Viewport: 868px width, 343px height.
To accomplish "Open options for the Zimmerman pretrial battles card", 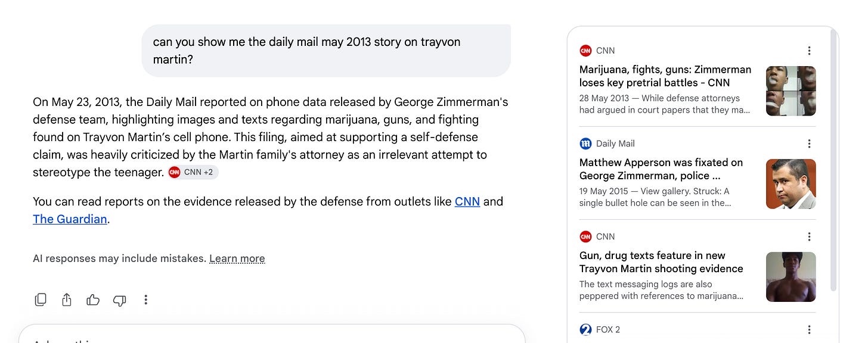I will coord(809,51).
